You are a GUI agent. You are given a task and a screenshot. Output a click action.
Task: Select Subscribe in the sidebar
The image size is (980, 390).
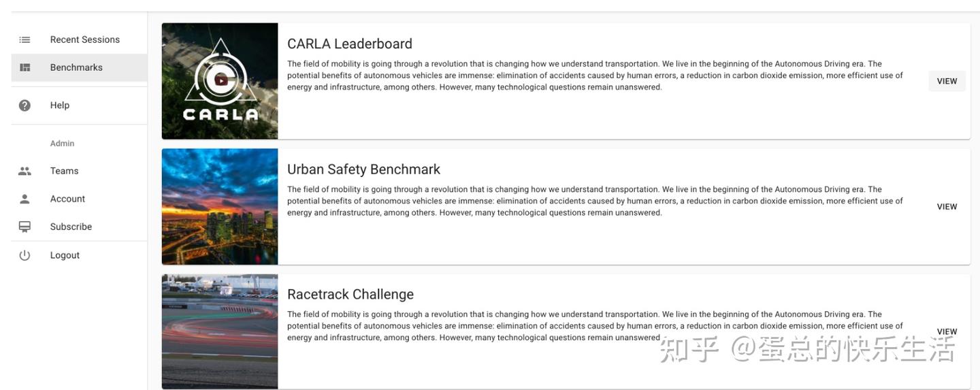tap(71, 227)
